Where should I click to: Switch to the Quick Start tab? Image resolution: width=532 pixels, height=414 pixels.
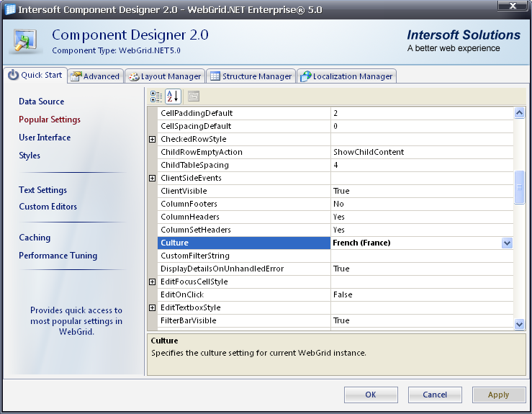point(35,75)
